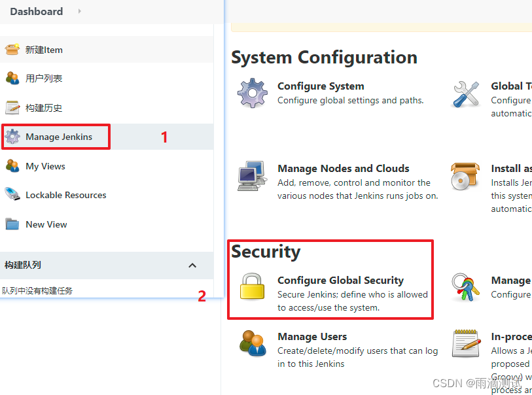Click the Install package disc icon

click(x=465, y=177)
